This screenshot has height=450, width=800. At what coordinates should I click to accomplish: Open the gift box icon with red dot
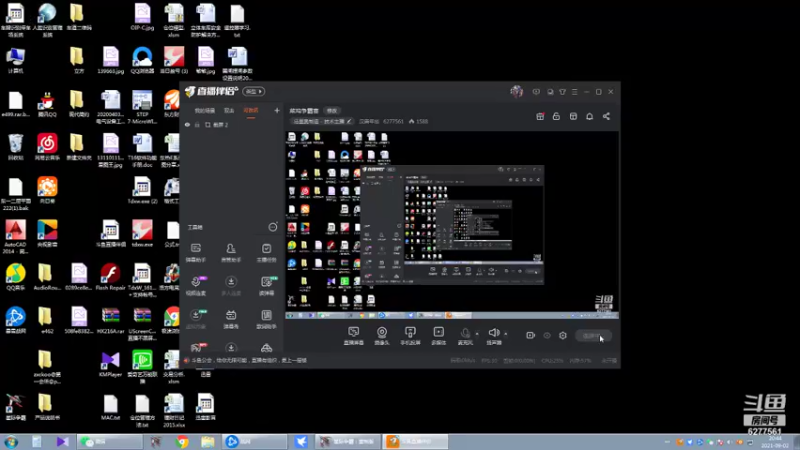coord(540,116)
